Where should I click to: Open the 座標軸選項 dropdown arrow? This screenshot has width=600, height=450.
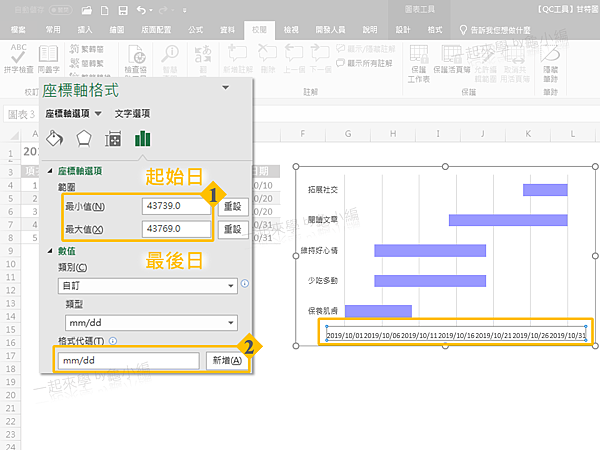click(98, 114)
